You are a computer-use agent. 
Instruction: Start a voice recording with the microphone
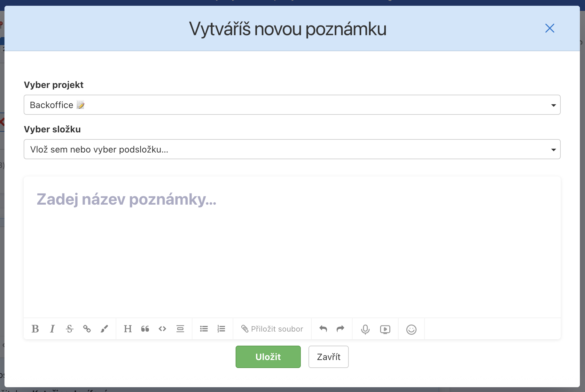tap(365, 329)
